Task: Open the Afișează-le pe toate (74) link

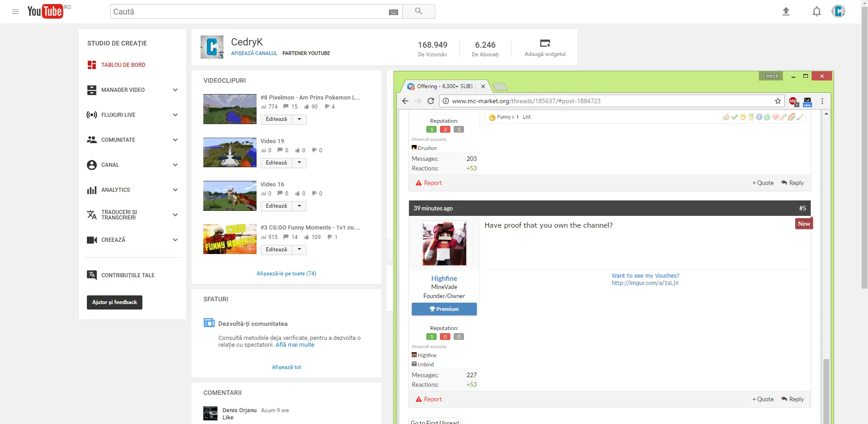Action: coord(286,274)
